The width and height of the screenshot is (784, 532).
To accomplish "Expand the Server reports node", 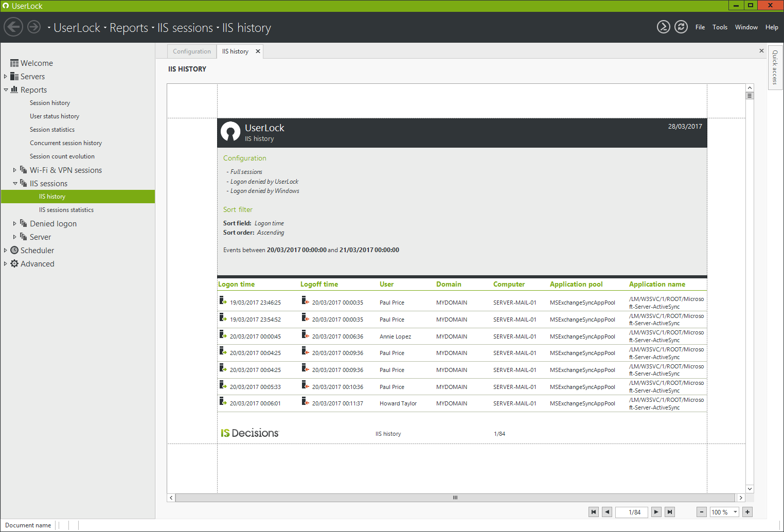I will coord(15,237).
